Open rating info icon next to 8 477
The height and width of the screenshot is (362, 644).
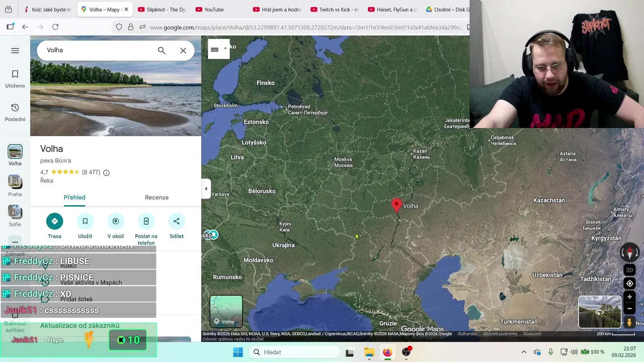point(106,172)
